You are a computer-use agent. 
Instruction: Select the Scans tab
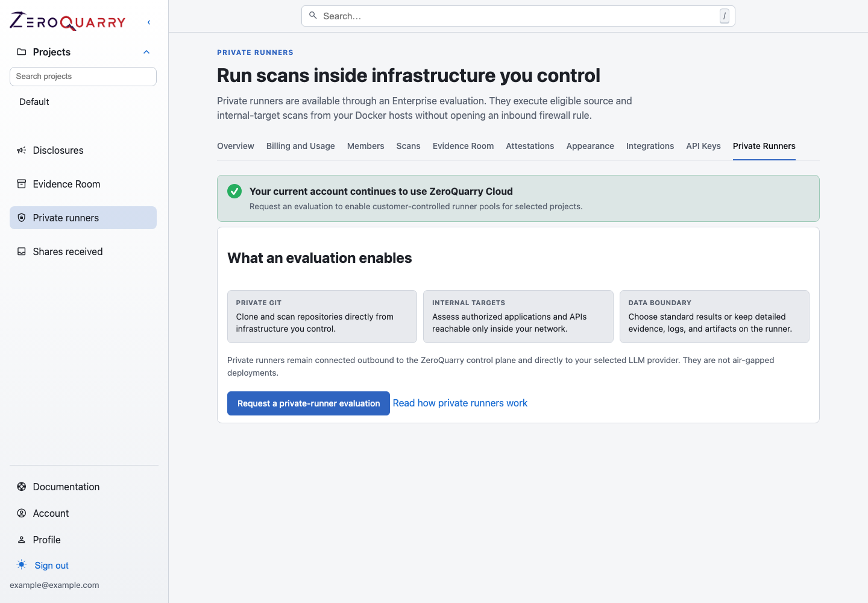click(x=409, y=146)
